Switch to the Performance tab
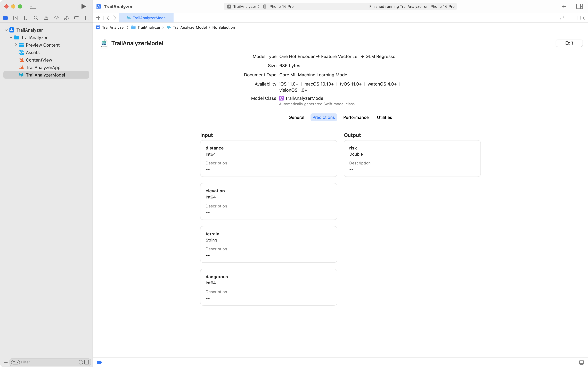The width and height of the screenshot is (588, 367). pyautogui.click(x=355, y=117)
